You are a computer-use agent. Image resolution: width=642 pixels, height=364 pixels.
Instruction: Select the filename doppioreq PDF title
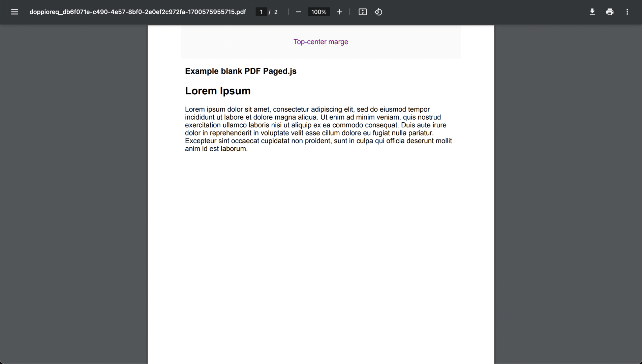point(137,12)
